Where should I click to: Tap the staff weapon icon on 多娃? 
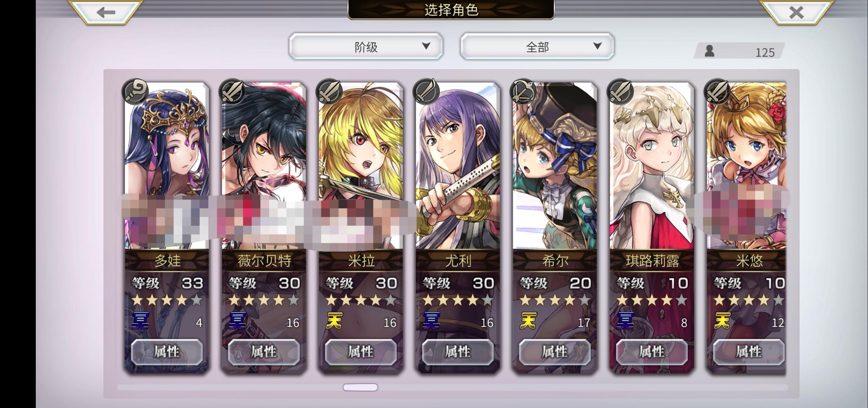click(x=136, y=91)
